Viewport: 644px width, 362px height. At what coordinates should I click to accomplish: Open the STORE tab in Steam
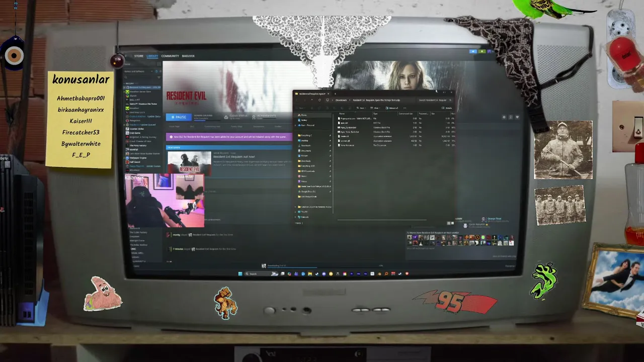pyautogui.click(x=139, y=56)
